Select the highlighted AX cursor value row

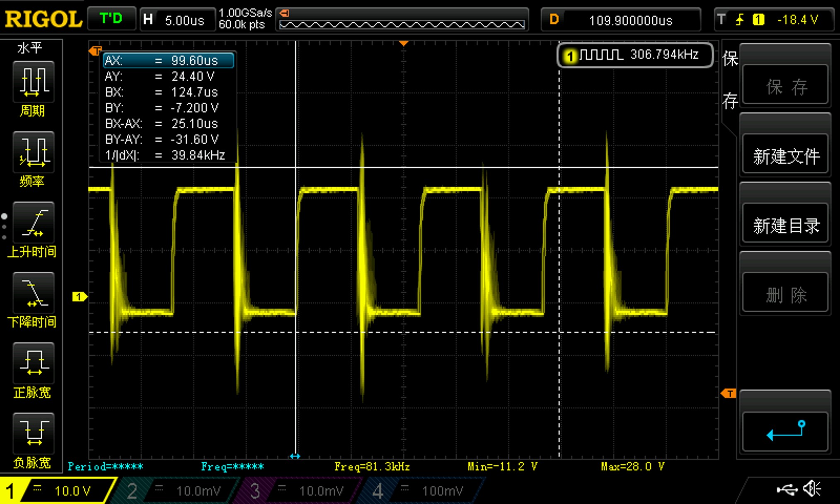coord(168,60)
